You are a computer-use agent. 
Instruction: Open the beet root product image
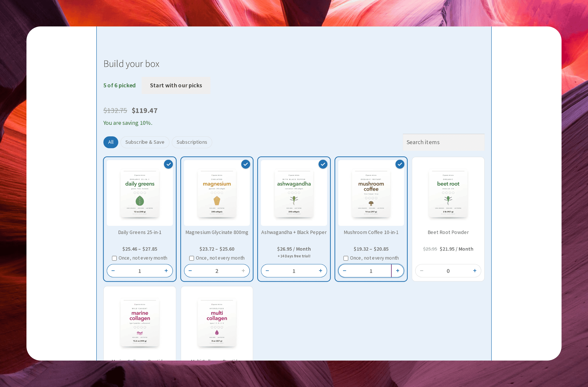[x=448, y=193]
